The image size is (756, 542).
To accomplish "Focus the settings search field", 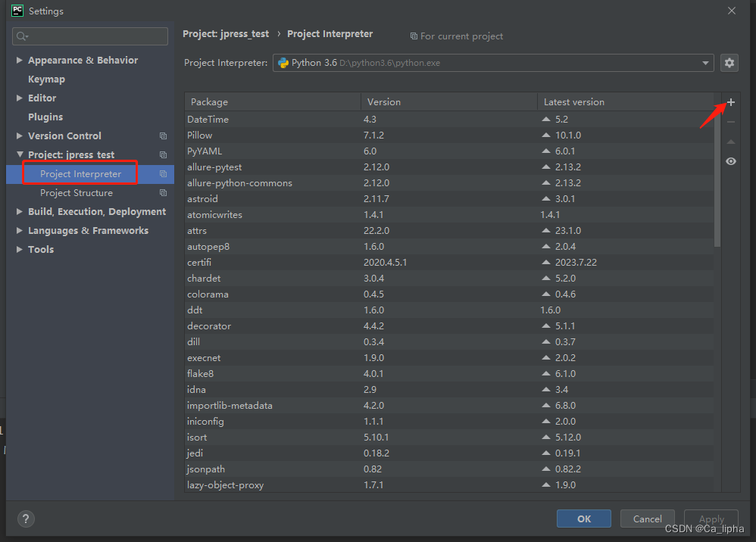I will 90,36.
